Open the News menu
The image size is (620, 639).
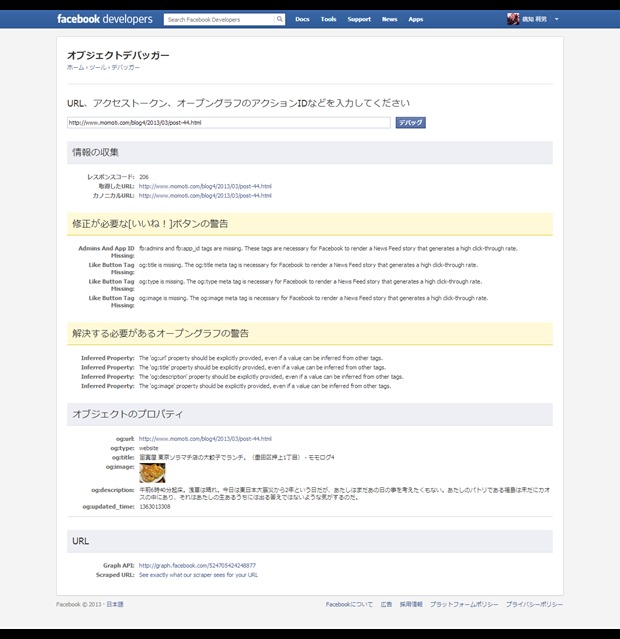coord(389,19)
